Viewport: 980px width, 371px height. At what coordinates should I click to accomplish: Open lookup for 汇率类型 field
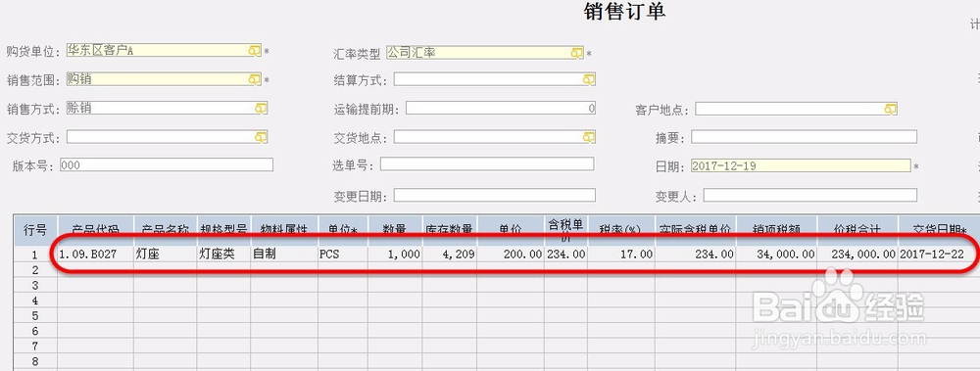coord(577,53)
